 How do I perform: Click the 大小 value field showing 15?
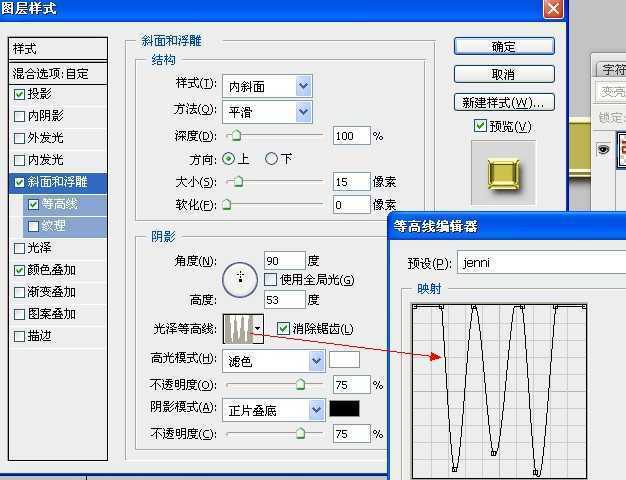pyautogui.click(x=351, y=182)
